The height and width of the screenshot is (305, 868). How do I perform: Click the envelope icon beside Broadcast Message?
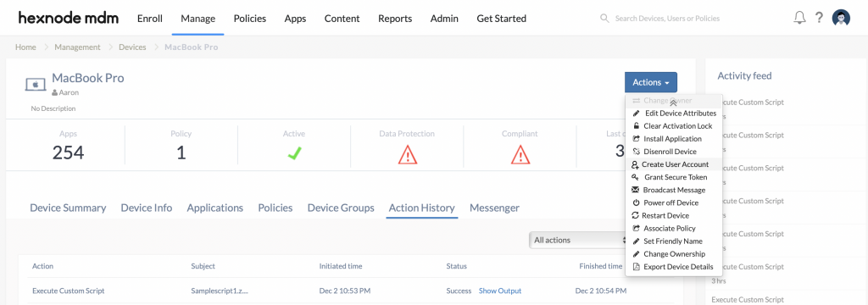coord(636,190)
